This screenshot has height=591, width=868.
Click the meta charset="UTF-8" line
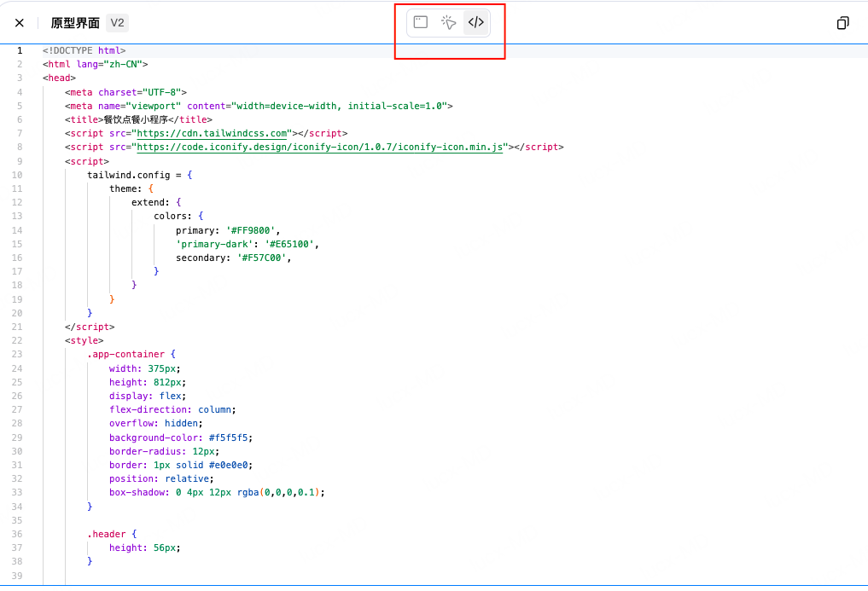point(125,92)
